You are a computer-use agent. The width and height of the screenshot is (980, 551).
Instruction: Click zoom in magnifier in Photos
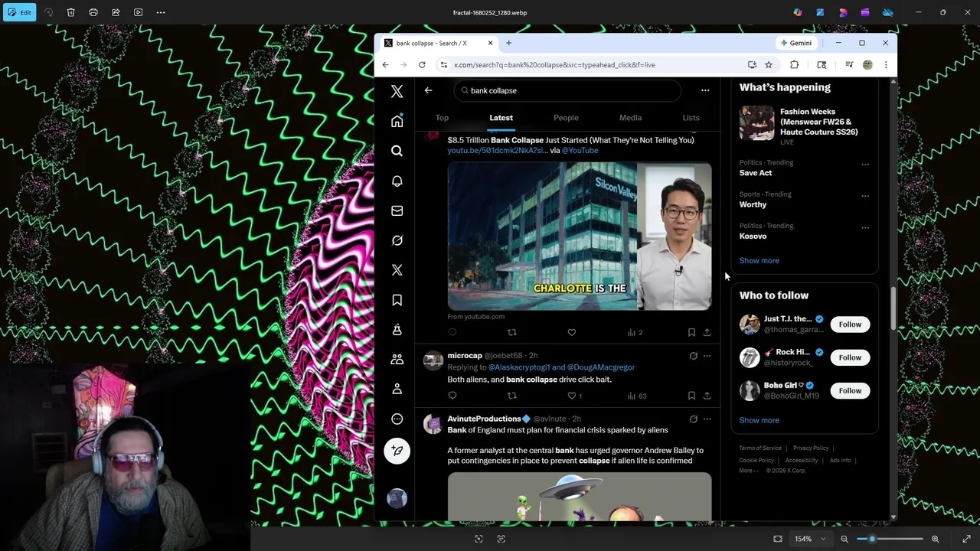click(x=935, y=539)
